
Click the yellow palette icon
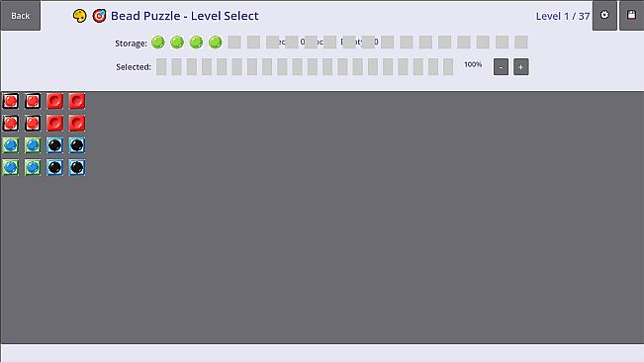tap(79, 16)
